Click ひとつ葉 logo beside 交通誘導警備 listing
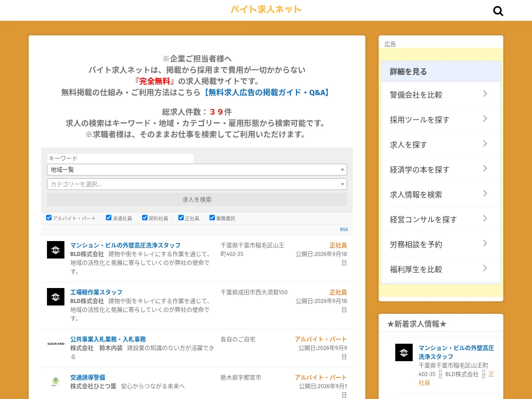The image size is (532, 399). pyautogui.click(x=56, y=382)
